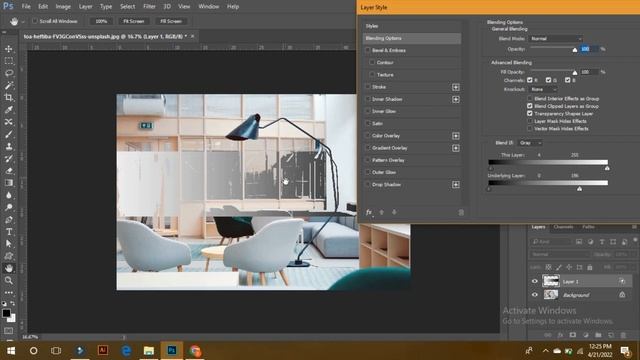Click plus button next to Gradient Overlay
This screenshot has height=360, width=640.
tap(456, 148)
